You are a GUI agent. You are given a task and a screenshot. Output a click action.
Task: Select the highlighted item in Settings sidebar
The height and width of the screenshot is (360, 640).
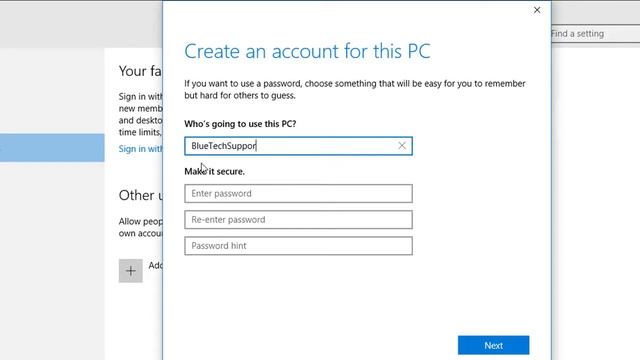pyautogui.click(x=52, y=148)
